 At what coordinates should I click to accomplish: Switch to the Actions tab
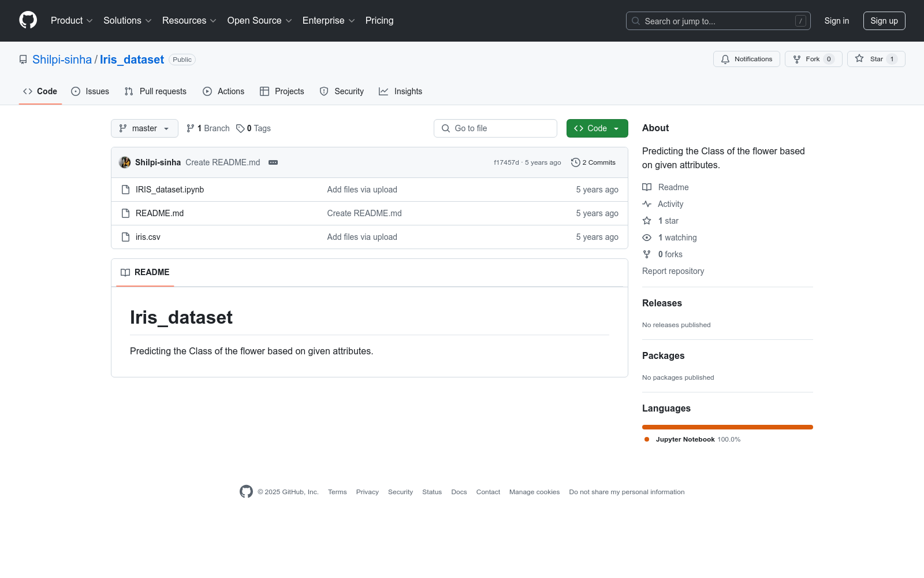pos(223,91)
